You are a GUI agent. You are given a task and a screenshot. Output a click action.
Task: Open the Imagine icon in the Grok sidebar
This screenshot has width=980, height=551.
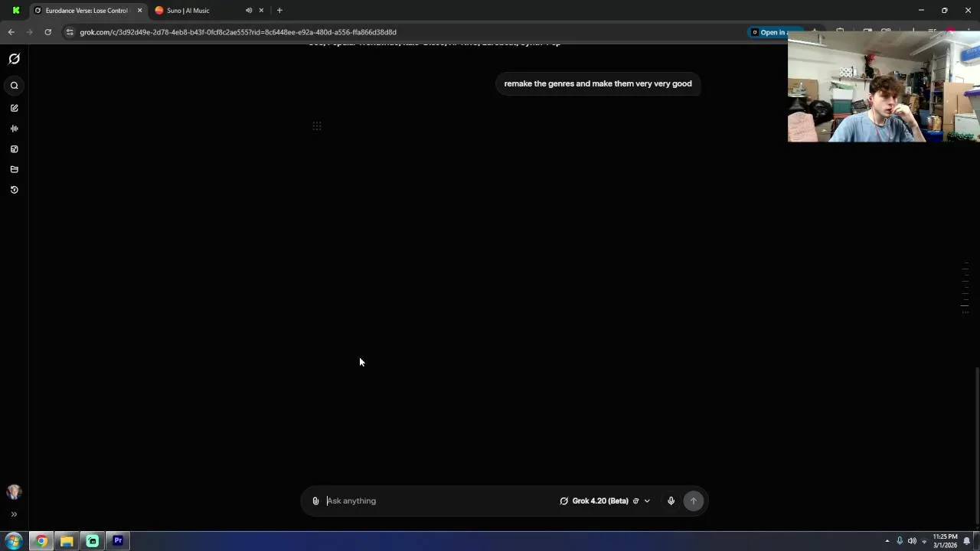click(x=14, y=149)
